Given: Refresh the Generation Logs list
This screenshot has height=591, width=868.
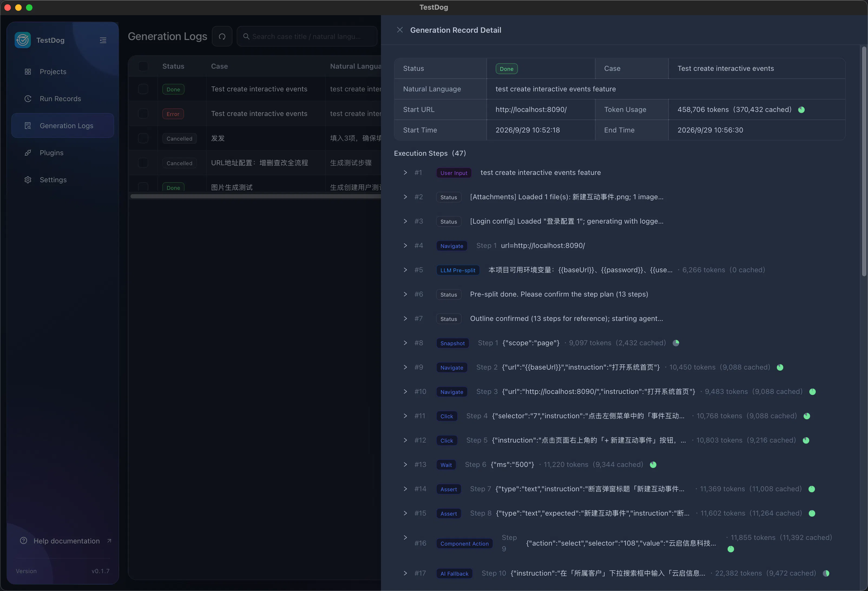Looking at the screenshot, I should [x=222, y=36].
